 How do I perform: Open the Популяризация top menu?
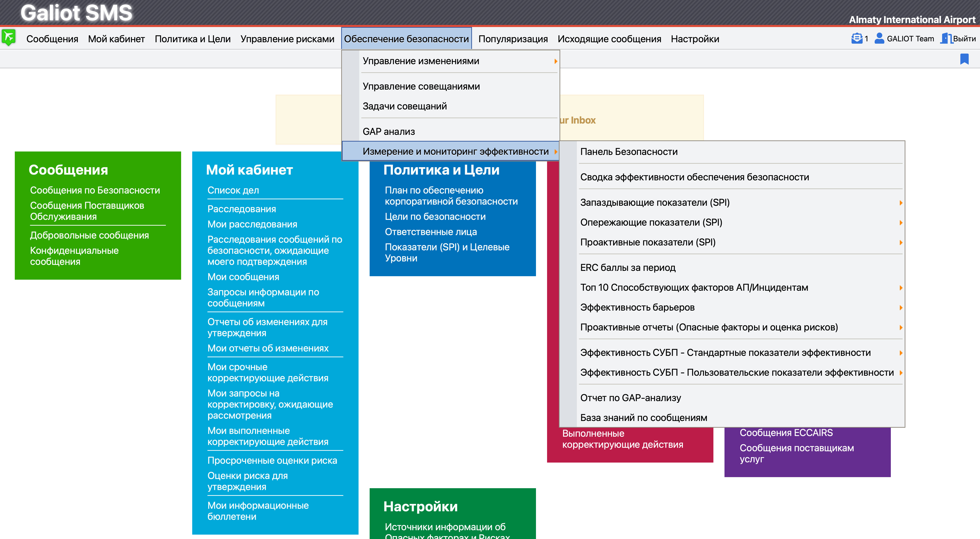[513, 39]
